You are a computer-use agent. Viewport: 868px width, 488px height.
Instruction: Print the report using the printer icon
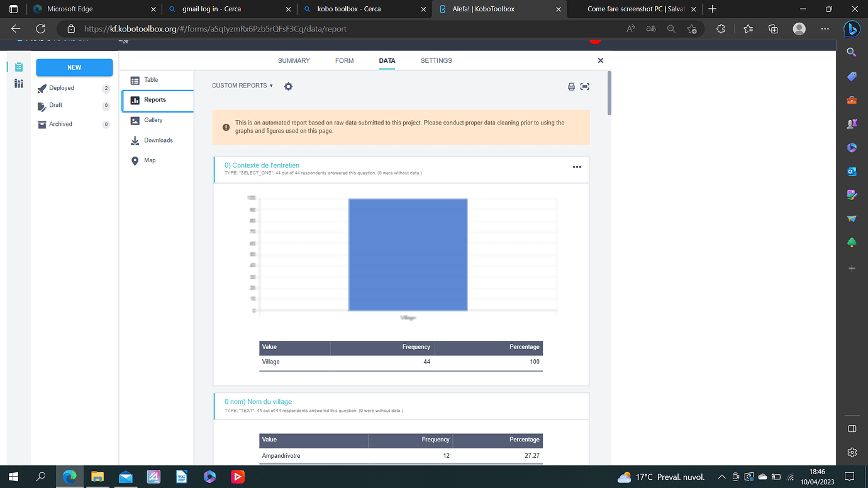pos(571,87)
